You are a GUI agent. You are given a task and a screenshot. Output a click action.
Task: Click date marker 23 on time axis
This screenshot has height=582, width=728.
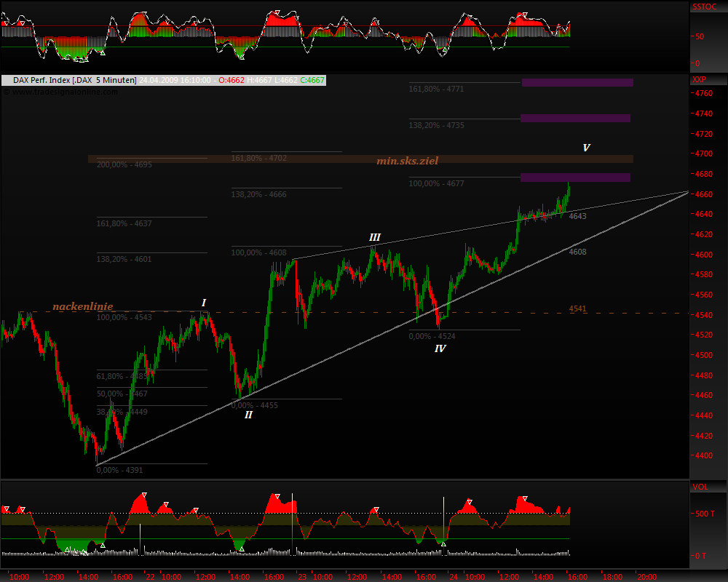point(301,576)
